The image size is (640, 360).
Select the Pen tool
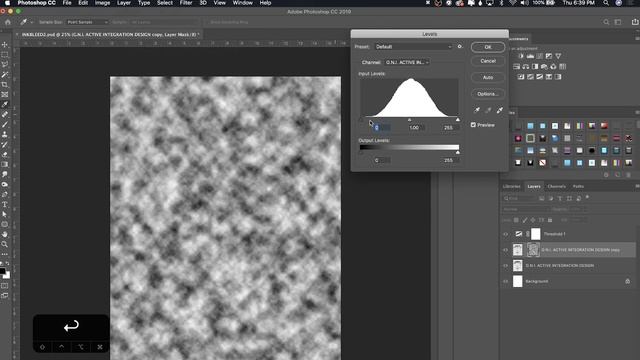[x=5, y=194]
